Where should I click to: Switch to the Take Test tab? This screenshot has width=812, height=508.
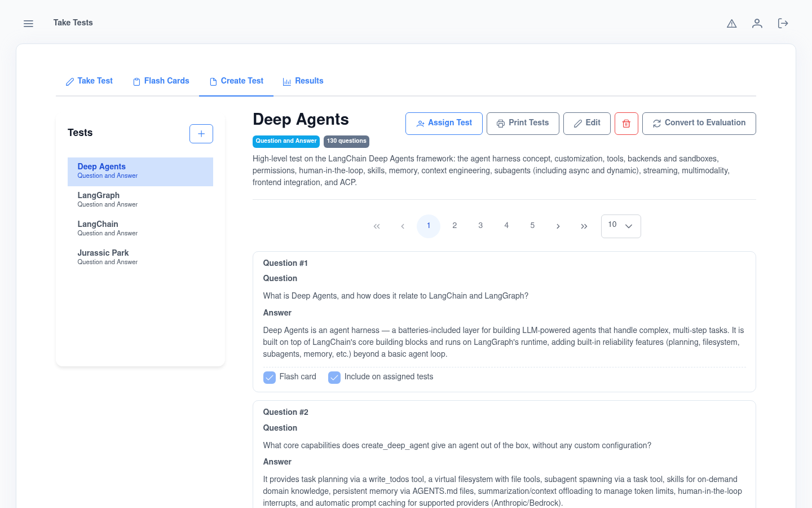coord(89,81)
